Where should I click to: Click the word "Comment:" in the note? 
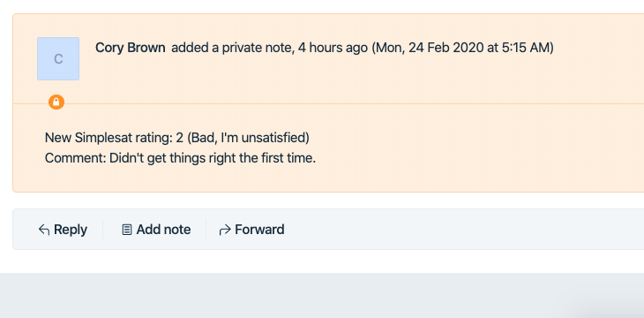coord(76,158)
